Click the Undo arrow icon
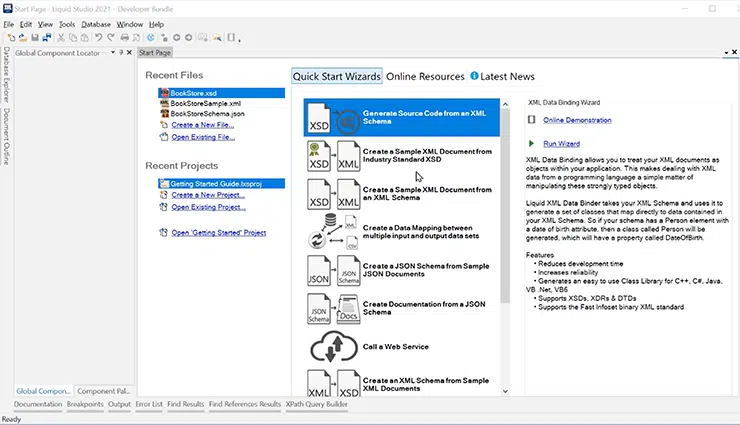Viewport: 740px width, 425px height. click(x=98, y=38)
